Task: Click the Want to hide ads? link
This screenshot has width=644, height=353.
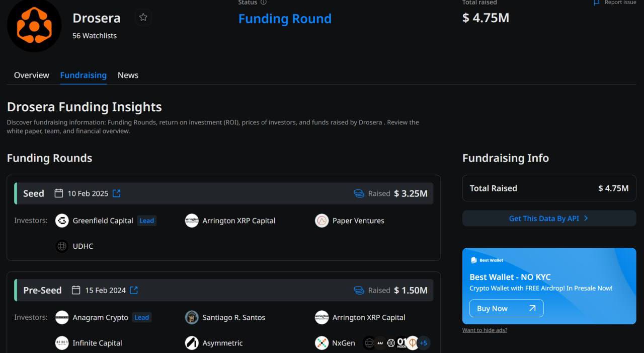Action: pyautogui.click(x=485, y=330)
